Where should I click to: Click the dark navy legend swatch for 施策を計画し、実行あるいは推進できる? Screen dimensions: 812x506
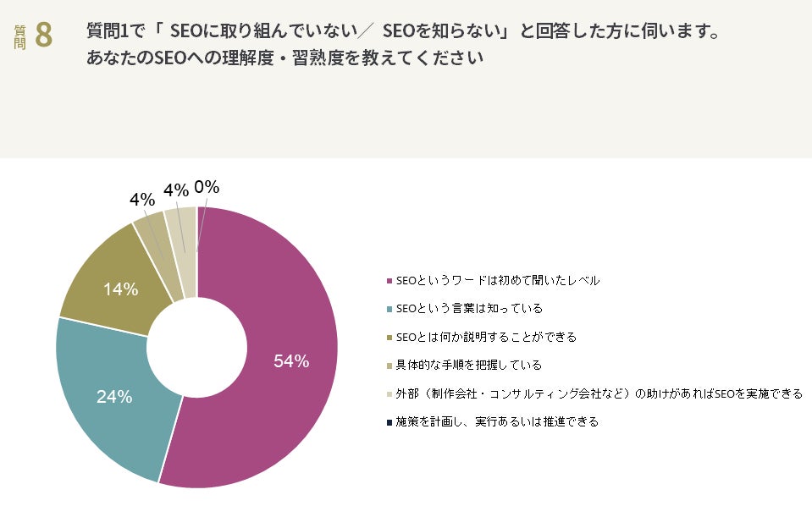(x=389, y=421)
